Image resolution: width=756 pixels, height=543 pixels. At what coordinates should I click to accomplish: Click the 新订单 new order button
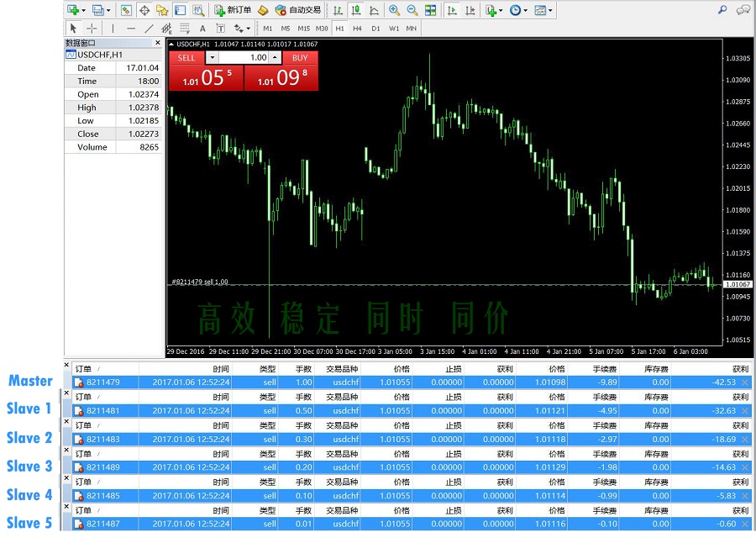[x=232, y=10]
